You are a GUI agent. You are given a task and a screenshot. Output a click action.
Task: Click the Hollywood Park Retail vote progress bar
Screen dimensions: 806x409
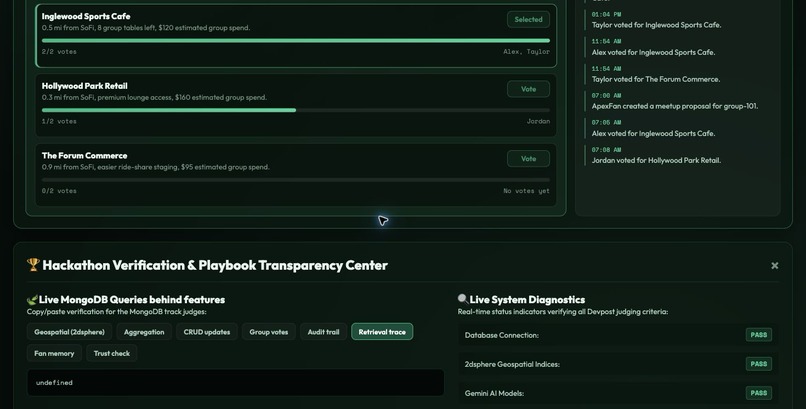pyautogui.click(x=296, y=110)
